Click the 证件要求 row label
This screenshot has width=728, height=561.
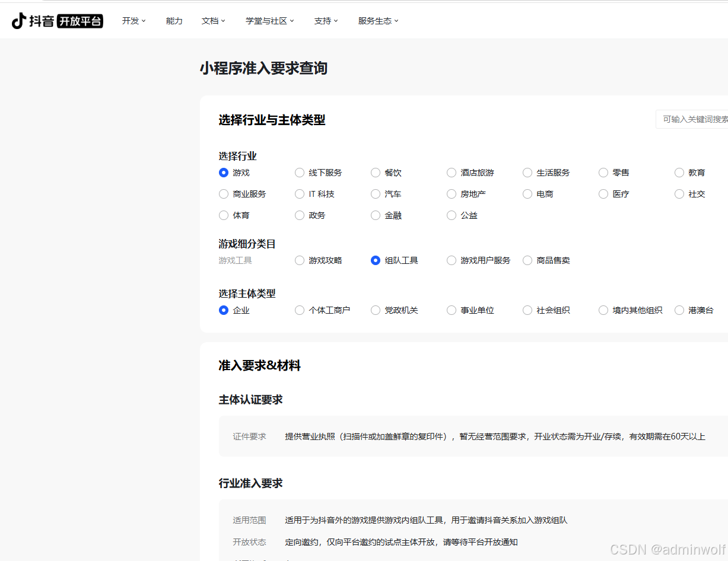click(249, 436)
